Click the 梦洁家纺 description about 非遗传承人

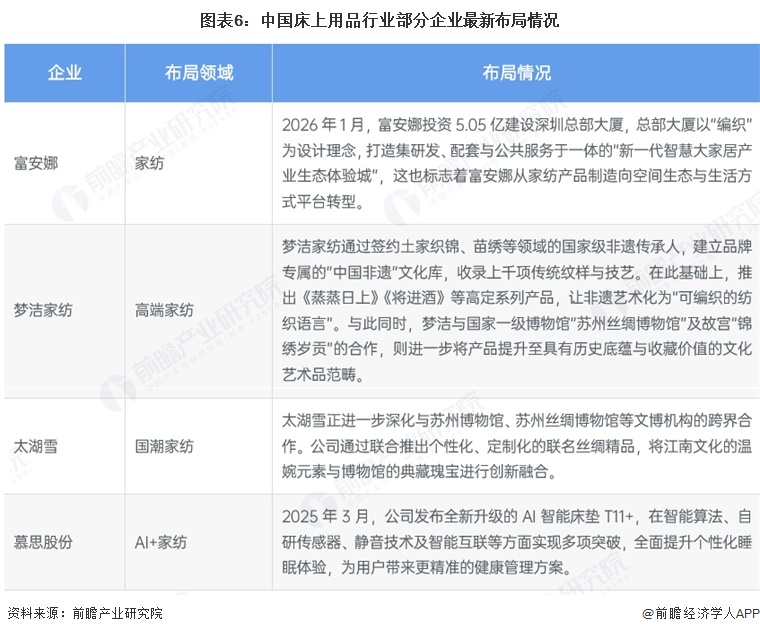517,310
